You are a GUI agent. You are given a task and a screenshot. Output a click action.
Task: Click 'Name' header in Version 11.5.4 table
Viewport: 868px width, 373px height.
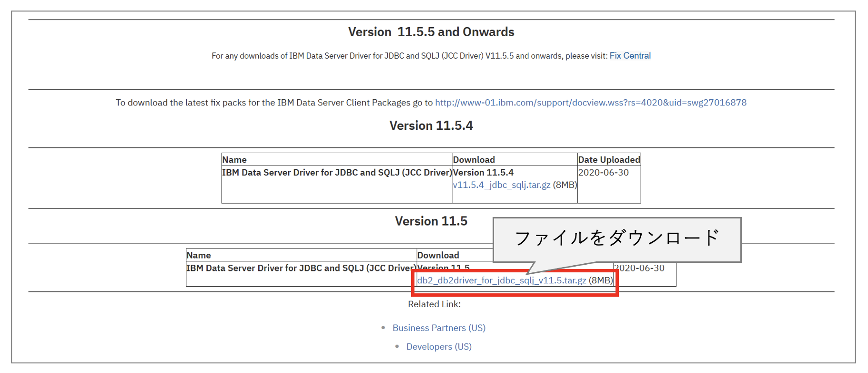coord(234,160)
